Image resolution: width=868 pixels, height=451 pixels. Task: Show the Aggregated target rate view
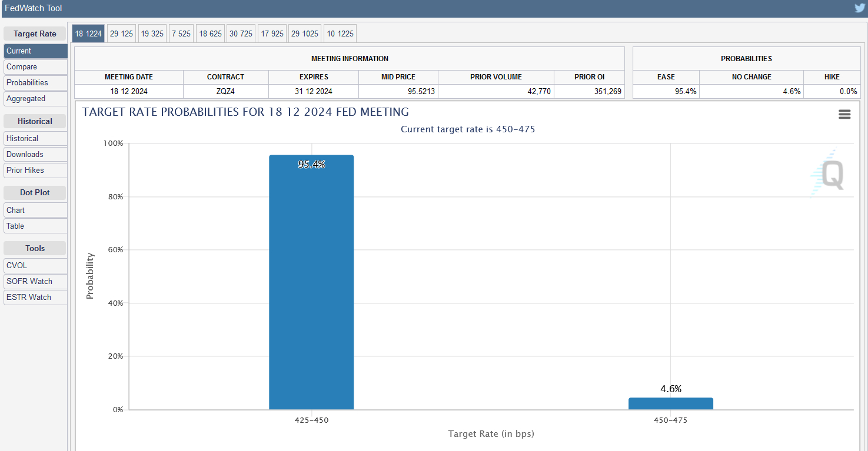[x=35, y=99]
